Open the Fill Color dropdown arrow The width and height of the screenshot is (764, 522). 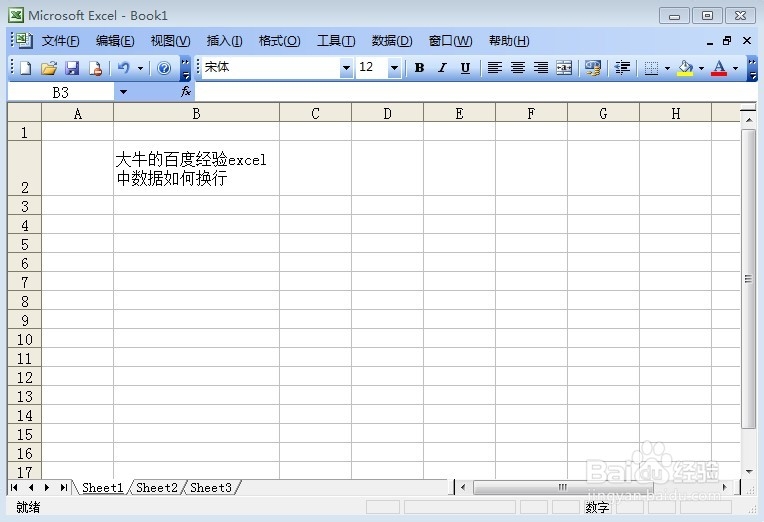702,68
